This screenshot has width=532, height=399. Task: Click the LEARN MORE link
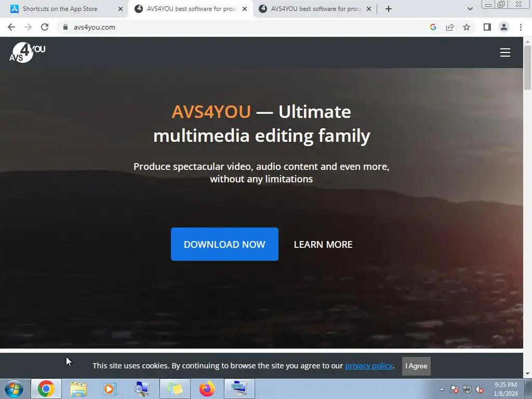tap(323, 245)
